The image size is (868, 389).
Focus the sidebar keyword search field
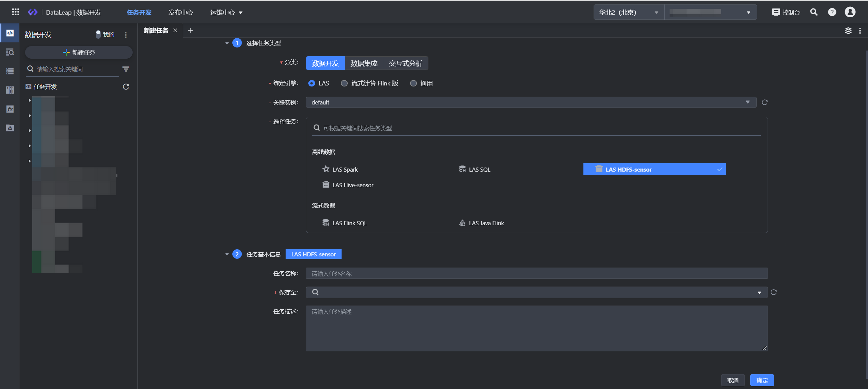point(73,69)
